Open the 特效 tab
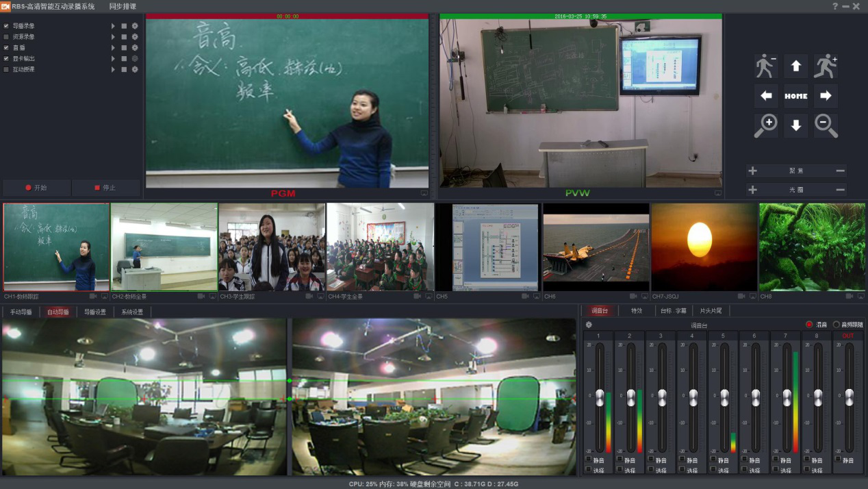The image size is (868, 489). pyautogui.click(x=637, y=311)
